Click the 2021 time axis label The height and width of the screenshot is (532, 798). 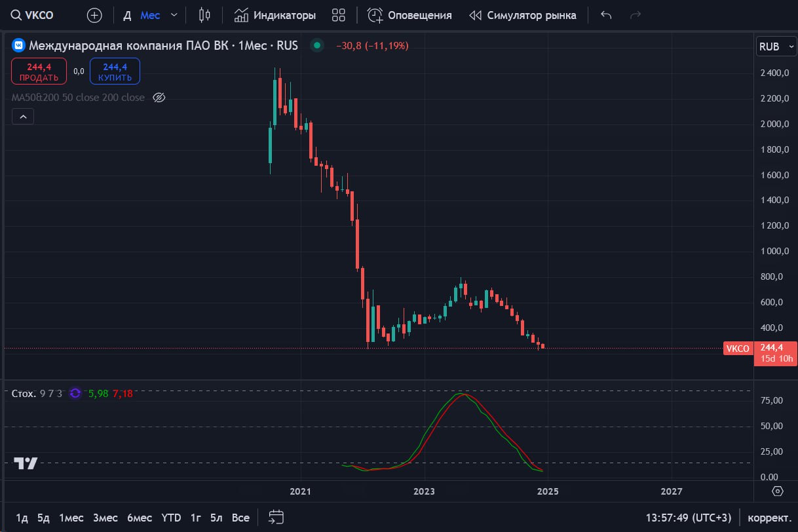(300, 491)
